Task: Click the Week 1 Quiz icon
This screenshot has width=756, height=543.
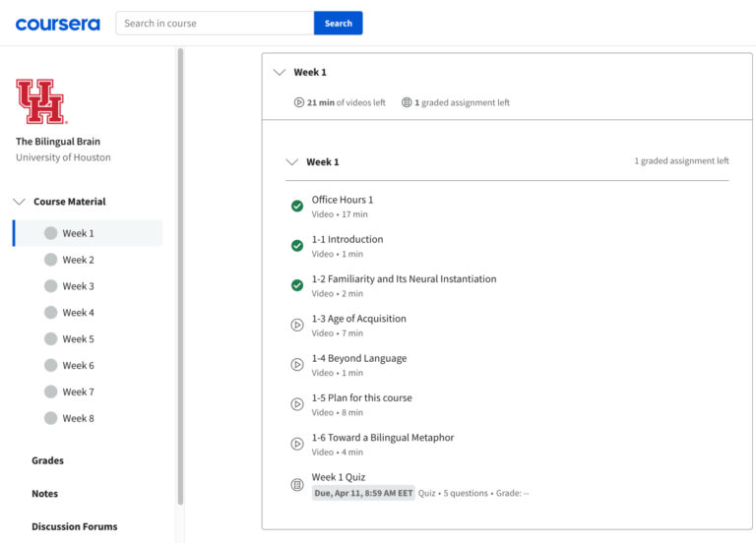Action: (x=297, y=484)
